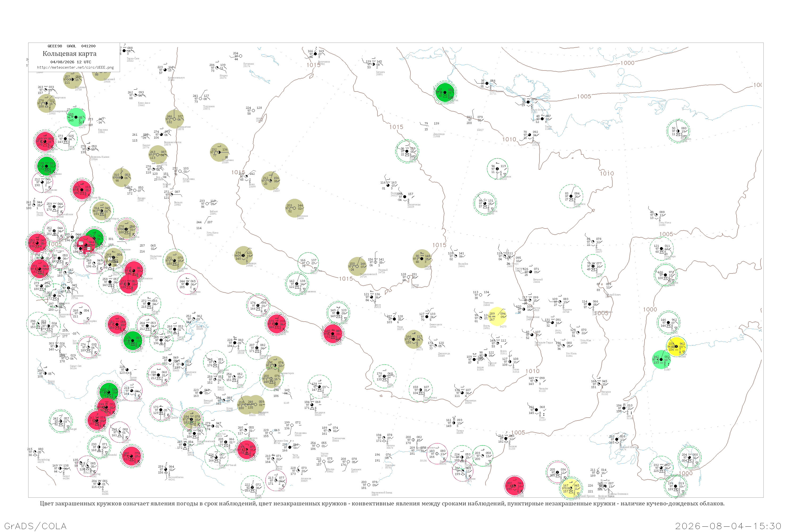Pick the "Потапово 23174" station label

pyautogui.click(x=248, y=65)
